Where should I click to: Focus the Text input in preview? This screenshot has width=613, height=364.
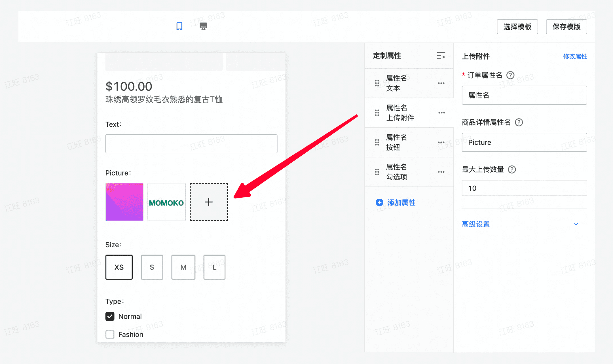[x=191, y=144]
